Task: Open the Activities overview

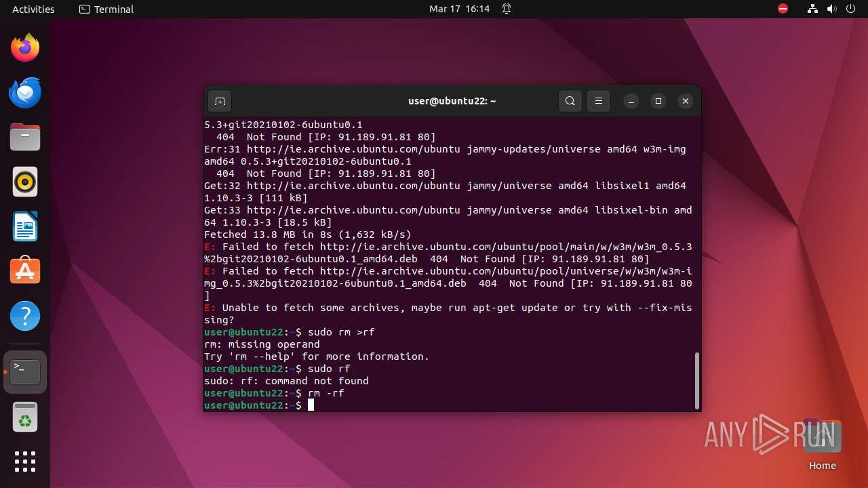Action: point(33,9)
